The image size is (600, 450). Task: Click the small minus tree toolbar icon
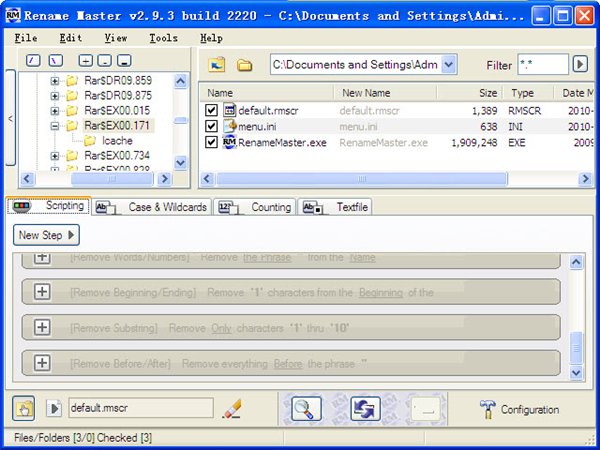[x=104, y=60]
